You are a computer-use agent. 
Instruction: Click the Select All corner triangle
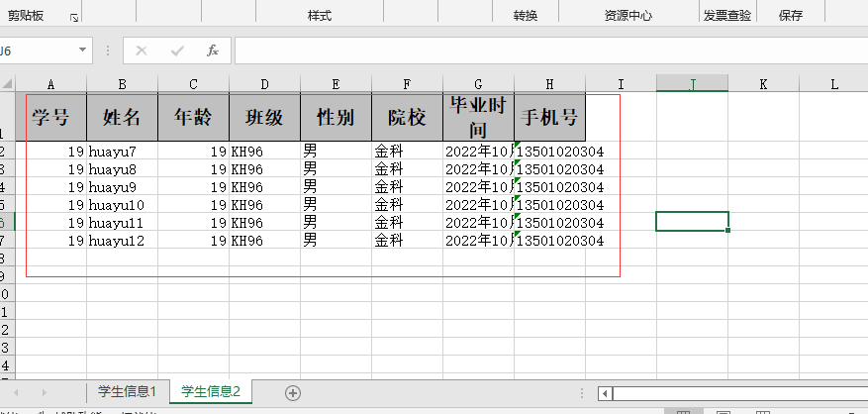pos(7,83)
